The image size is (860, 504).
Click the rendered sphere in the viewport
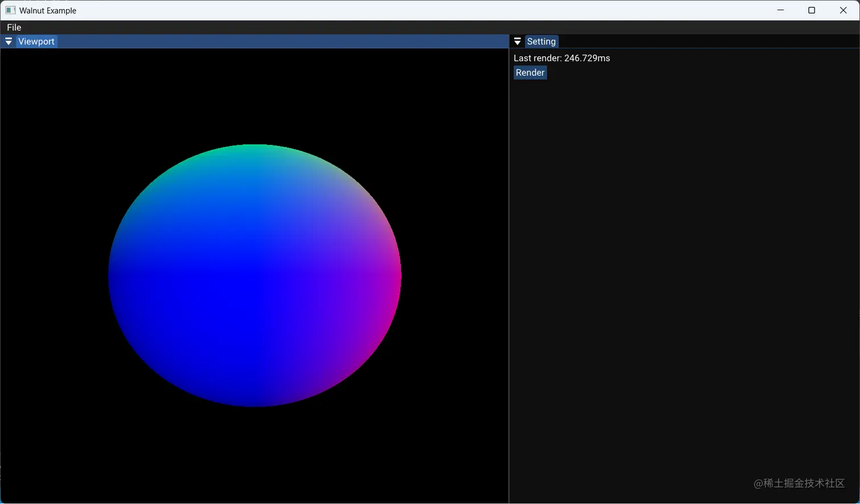pyautogui.click(x=255, y=275)
